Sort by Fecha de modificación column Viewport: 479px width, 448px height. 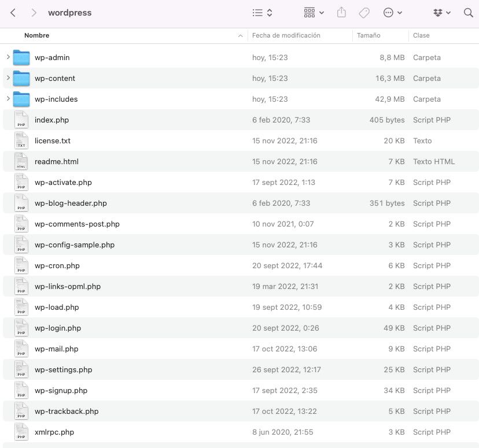click(x=286, y=35)
